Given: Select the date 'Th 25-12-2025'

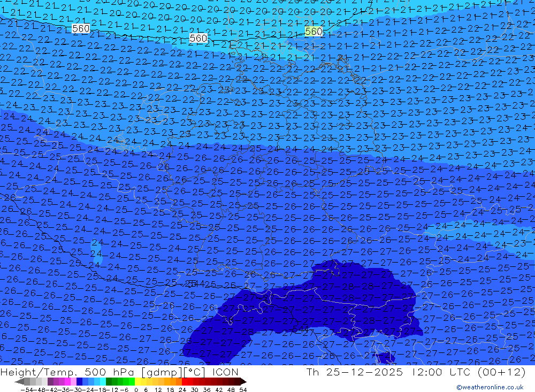Looking at the screenshot, I should (x=355, y=372).
